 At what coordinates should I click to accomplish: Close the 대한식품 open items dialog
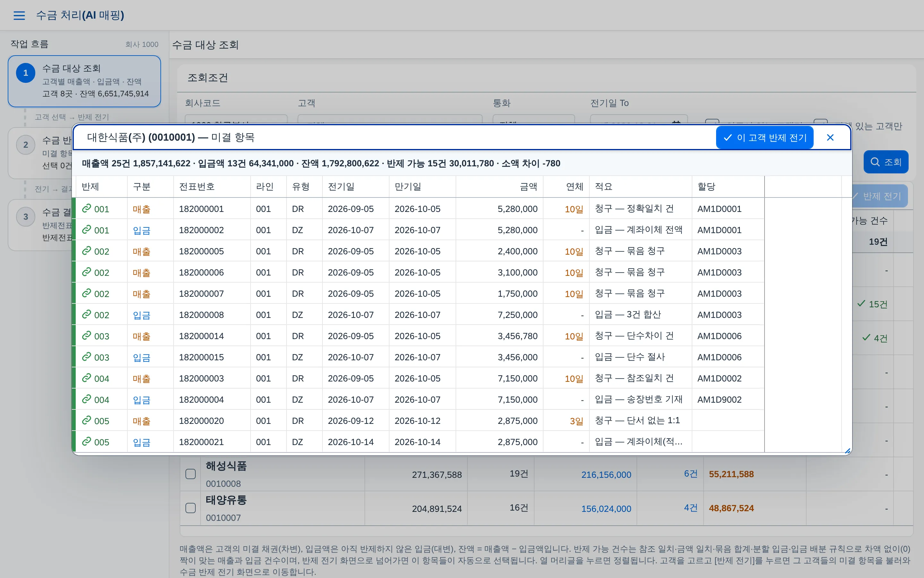(830, 138)
